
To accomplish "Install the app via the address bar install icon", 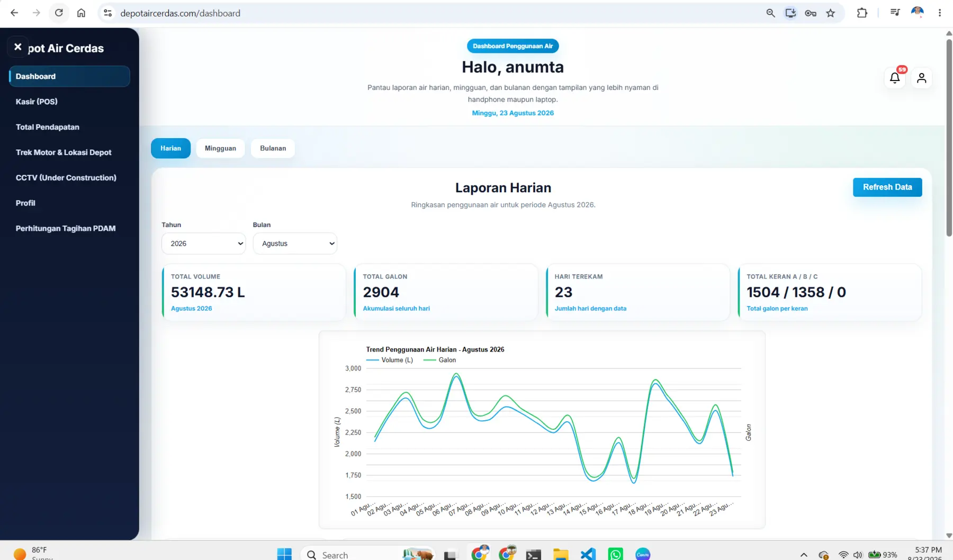I will tap(790, 13).
